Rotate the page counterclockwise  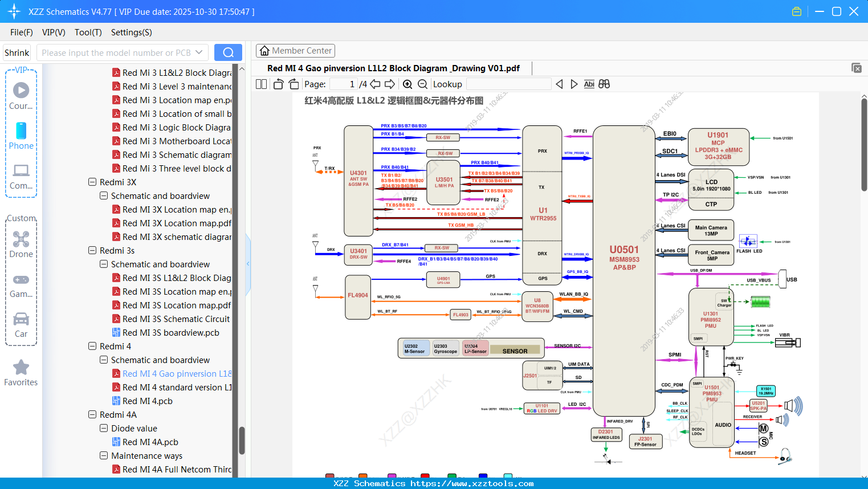coord(278,84)
